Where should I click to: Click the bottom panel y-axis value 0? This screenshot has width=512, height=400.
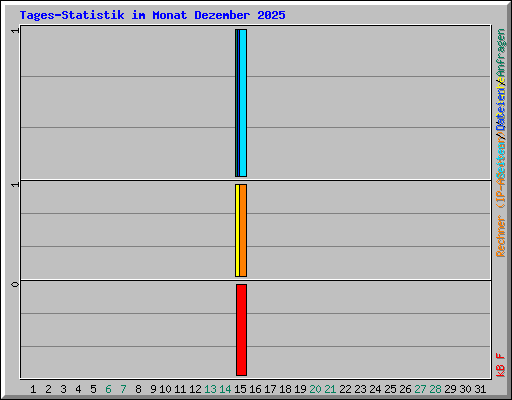[15, 284]
